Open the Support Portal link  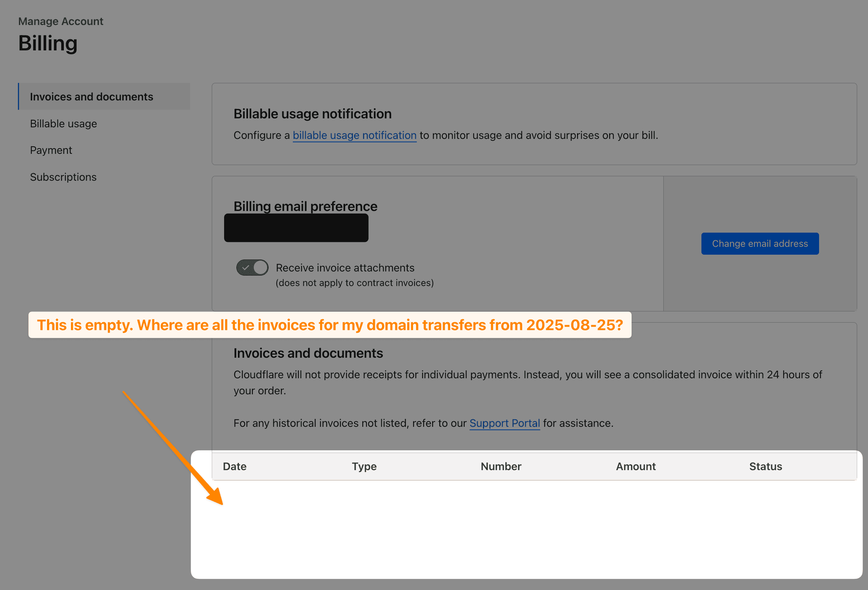pyautogui.click(x=504, y=423)
